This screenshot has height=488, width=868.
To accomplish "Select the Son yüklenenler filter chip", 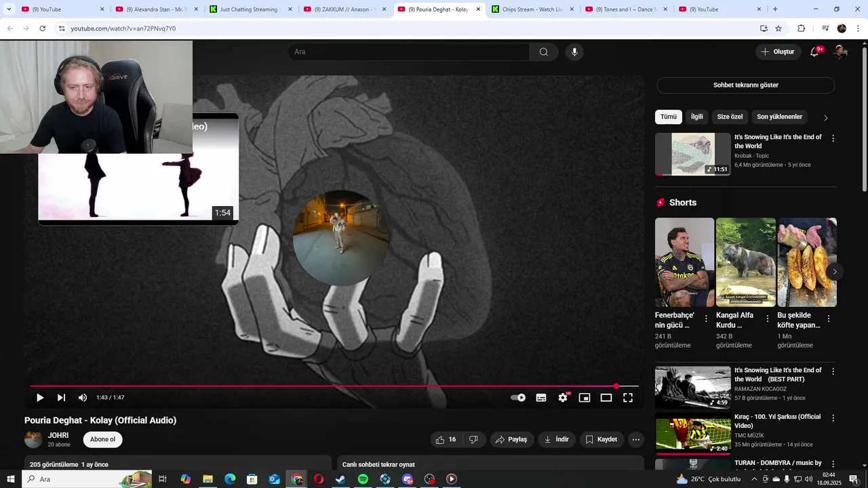I will (780, 117).
